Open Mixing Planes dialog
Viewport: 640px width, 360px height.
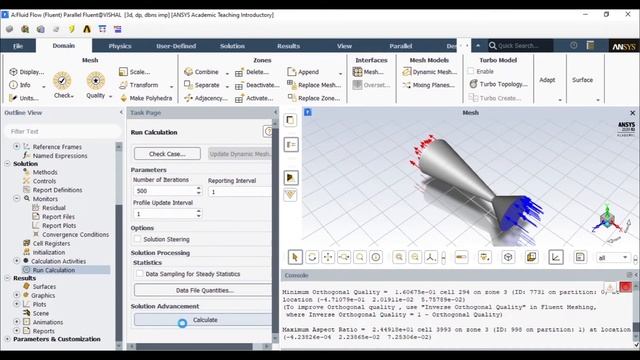(429, 85)
